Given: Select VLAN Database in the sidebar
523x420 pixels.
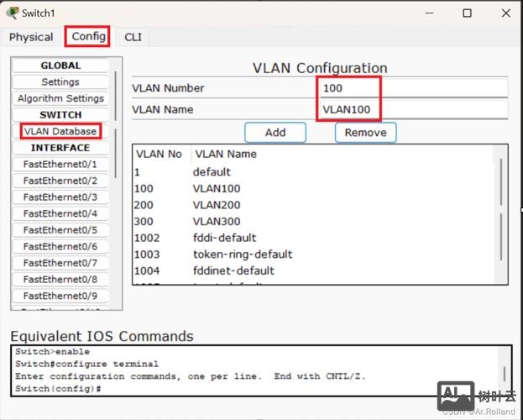Looking at the screenshot, I should click(x=60, y=131).
